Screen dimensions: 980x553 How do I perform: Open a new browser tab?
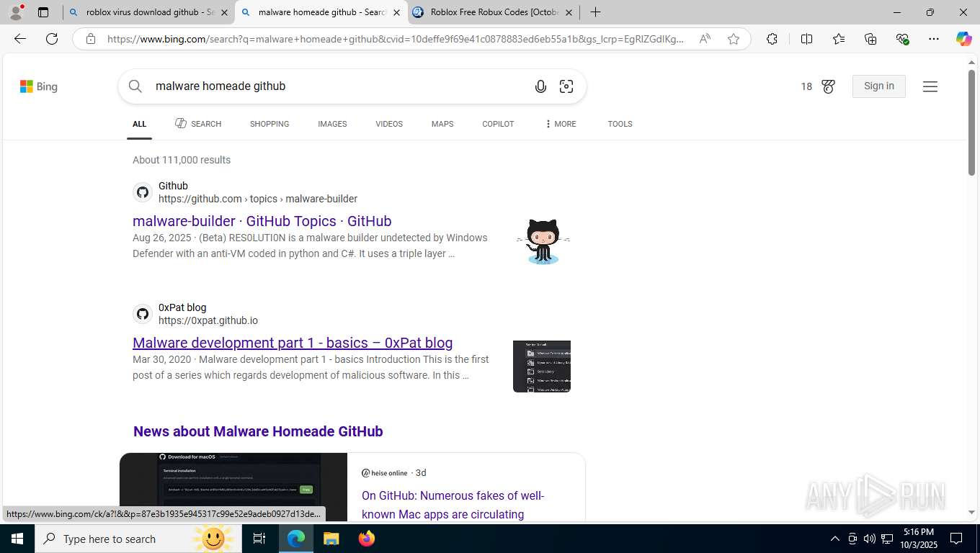595,12
